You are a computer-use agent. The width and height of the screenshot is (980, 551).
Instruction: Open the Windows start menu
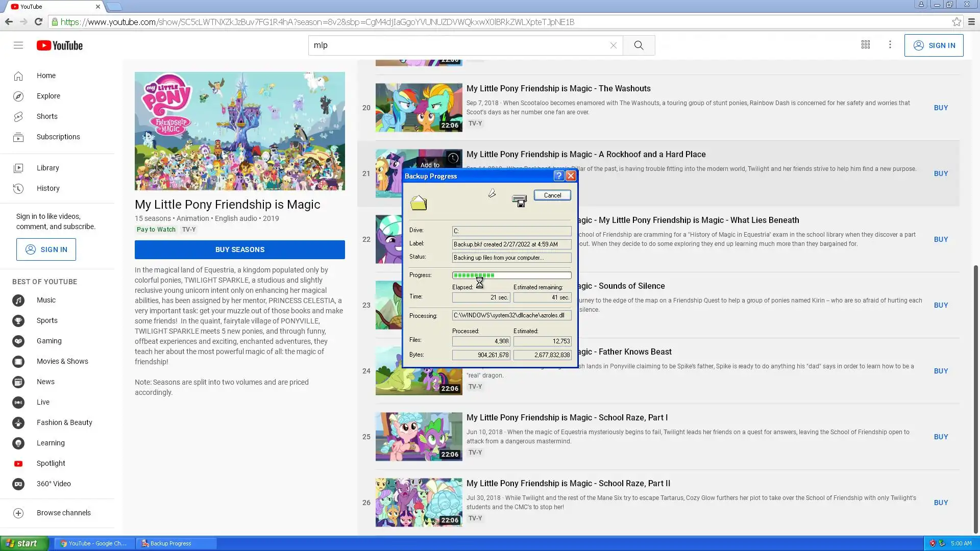click(24, 543)
